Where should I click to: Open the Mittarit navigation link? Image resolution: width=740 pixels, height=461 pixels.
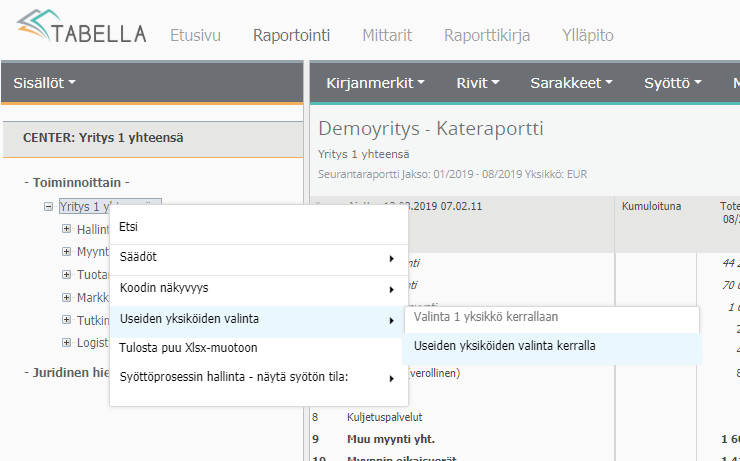click(x=387, y=35)
